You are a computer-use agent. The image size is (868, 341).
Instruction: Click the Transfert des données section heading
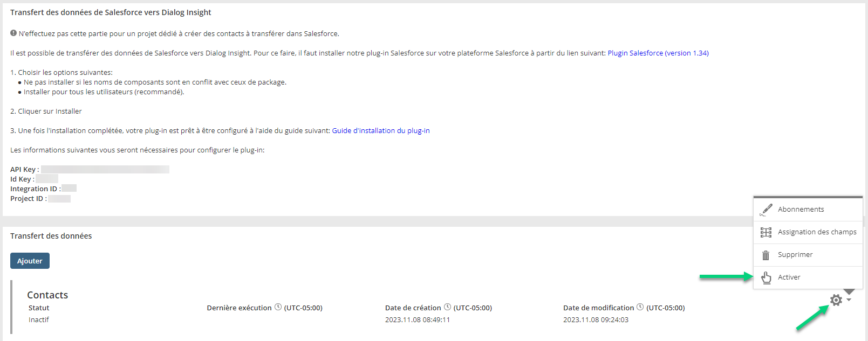pos(51,236)
